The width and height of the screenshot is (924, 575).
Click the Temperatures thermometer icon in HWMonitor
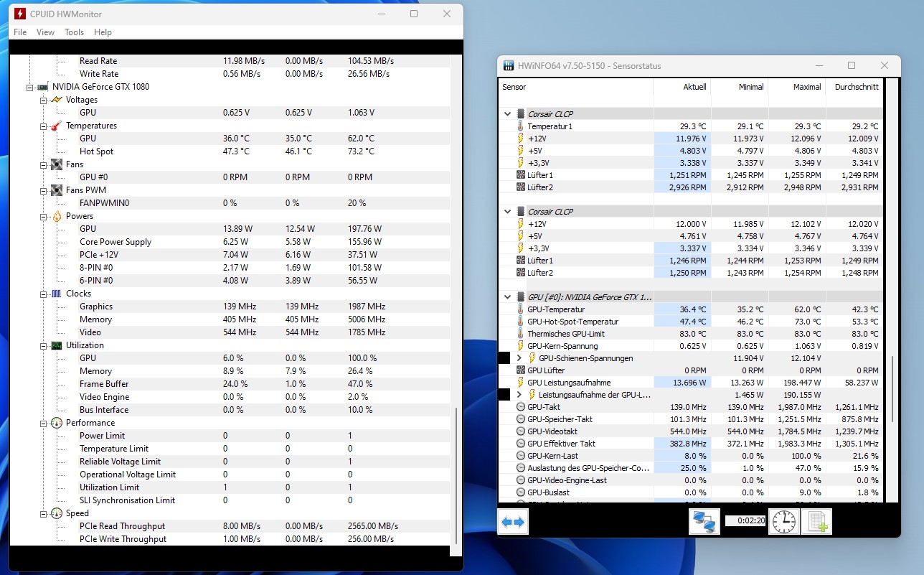(57, 126)
